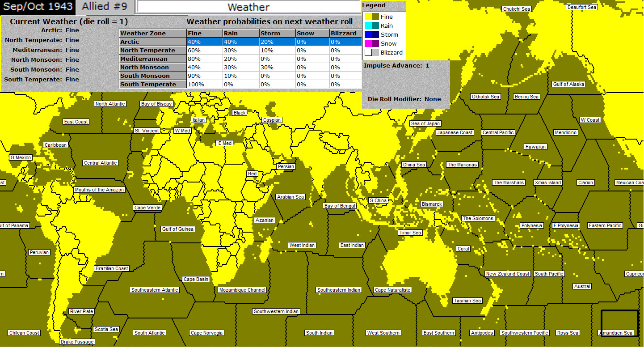
Task: Select The Marianas zone label
Action: click(462, 165)
